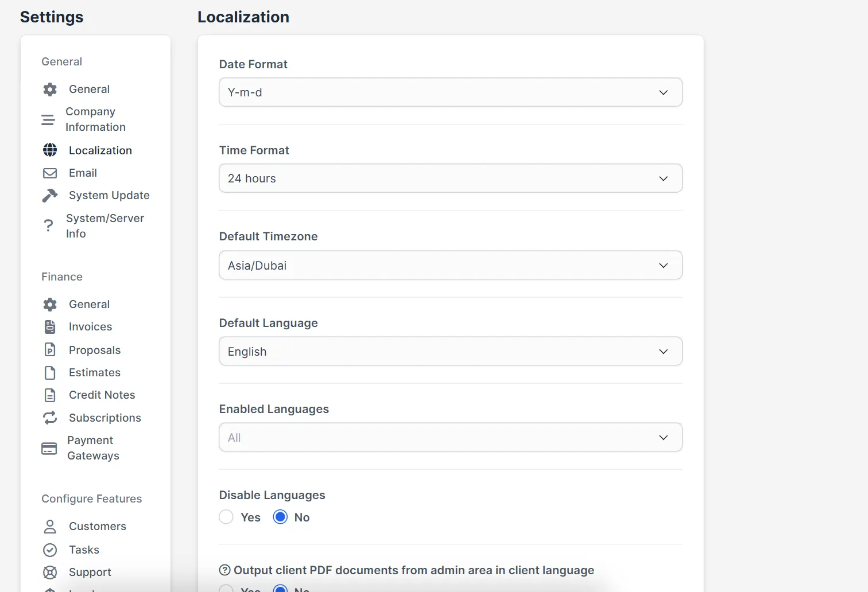The height and width of the screenshot is (592, 868).
Task: Click the repeat arrows icon beside Subscriptions
Action: pos(50,418)
